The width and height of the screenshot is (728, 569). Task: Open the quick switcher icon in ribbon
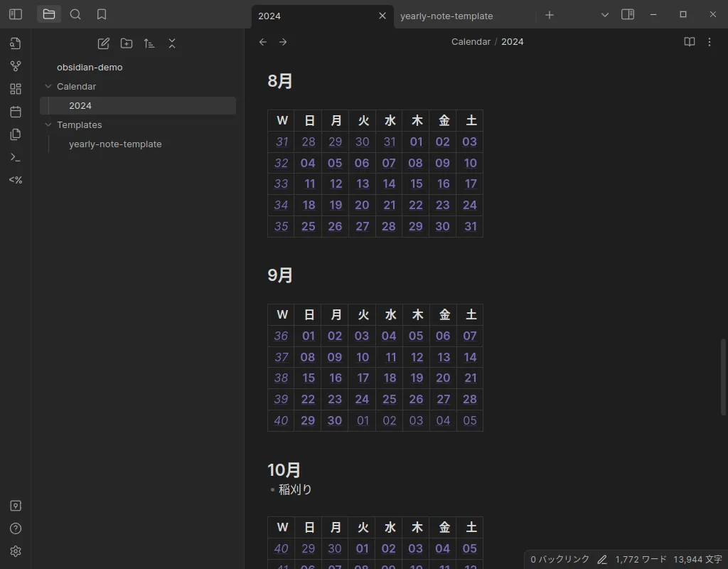16,43
